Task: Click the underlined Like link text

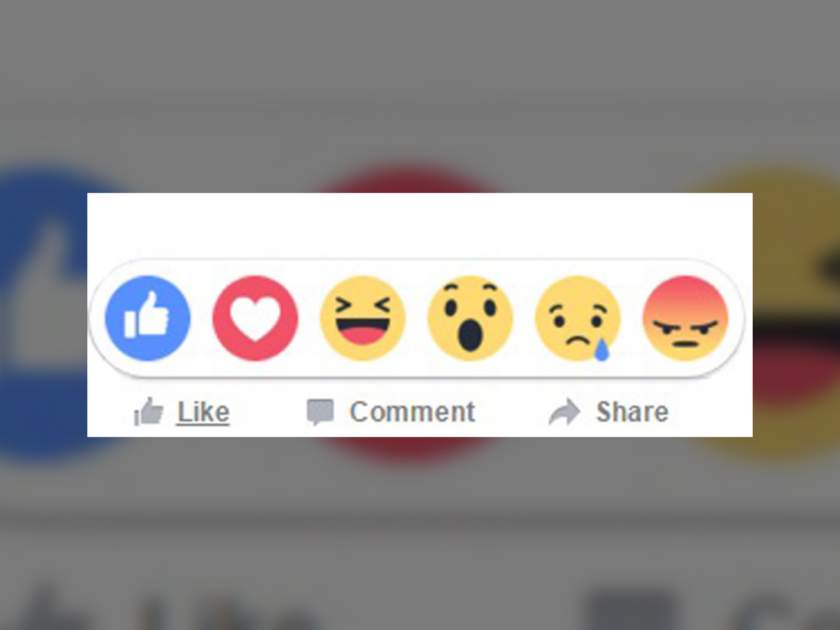Action: point(203,412)
